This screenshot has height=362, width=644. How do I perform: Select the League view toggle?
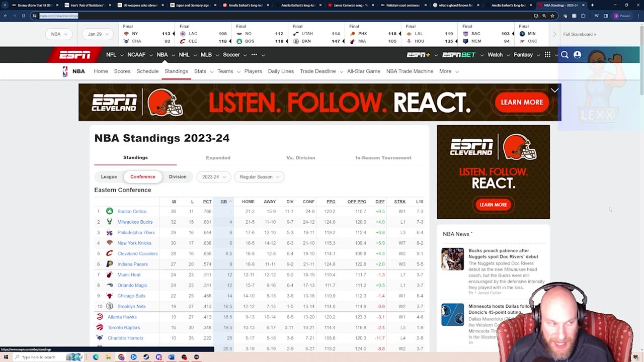tap(109, 177)
